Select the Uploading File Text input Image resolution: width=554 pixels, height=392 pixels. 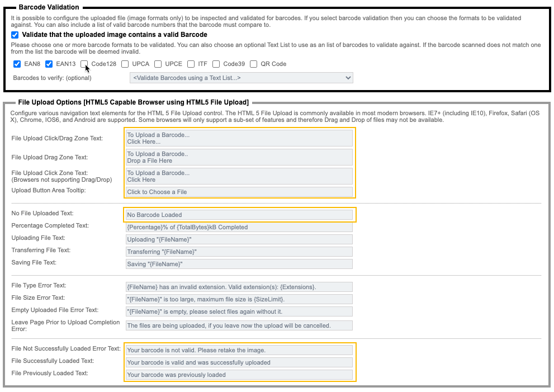[x=239, y=239]
